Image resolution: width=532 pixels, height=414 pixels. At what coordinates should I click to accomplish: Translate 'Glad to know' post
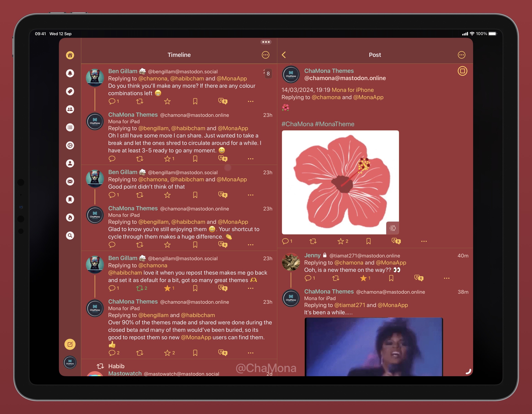tap(223, 245)
